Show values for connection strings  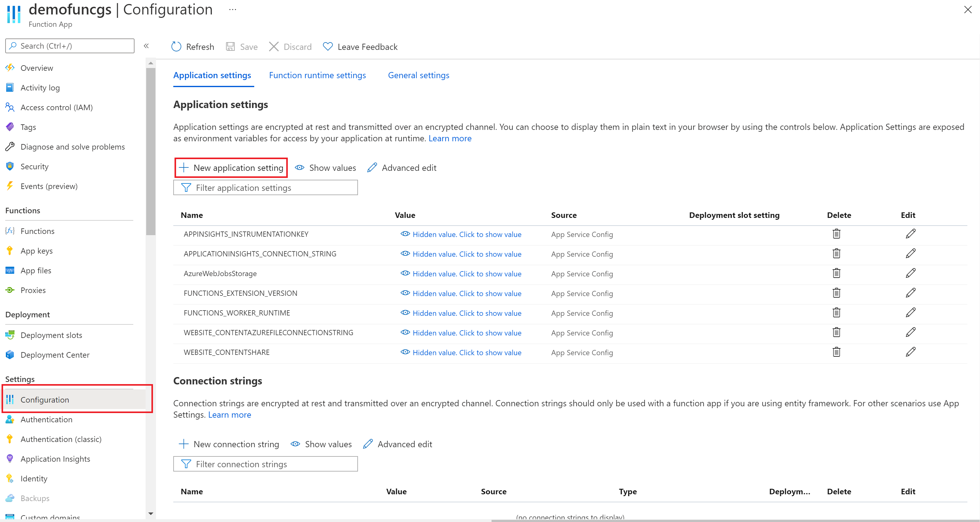(x=321, y=444)
